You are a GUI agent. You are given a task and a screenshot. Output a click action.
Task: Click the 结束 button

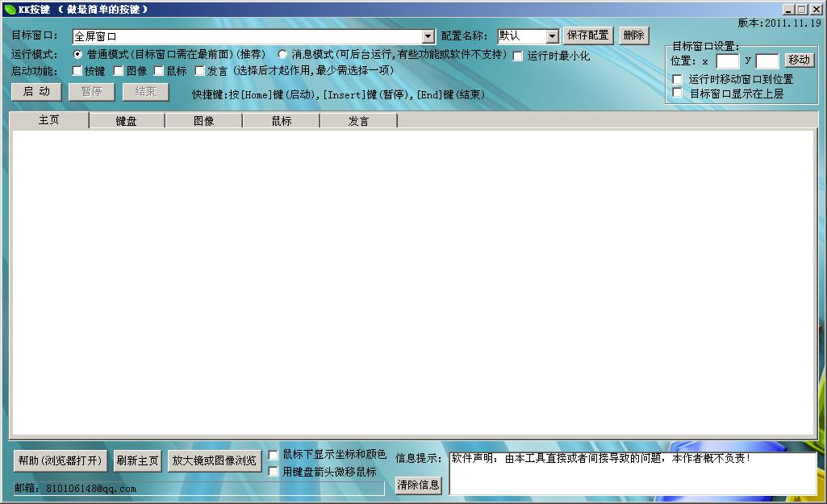(146, 92)
